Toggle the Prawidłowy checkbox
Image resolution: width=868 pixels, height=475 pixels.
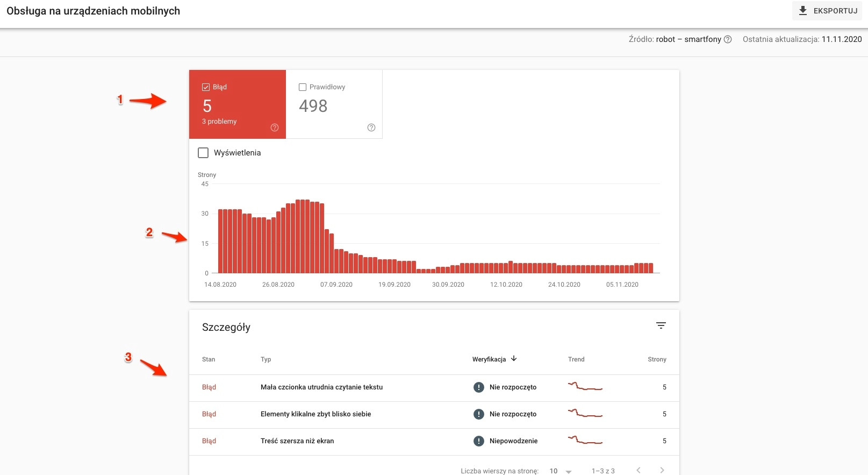(303, 87)
